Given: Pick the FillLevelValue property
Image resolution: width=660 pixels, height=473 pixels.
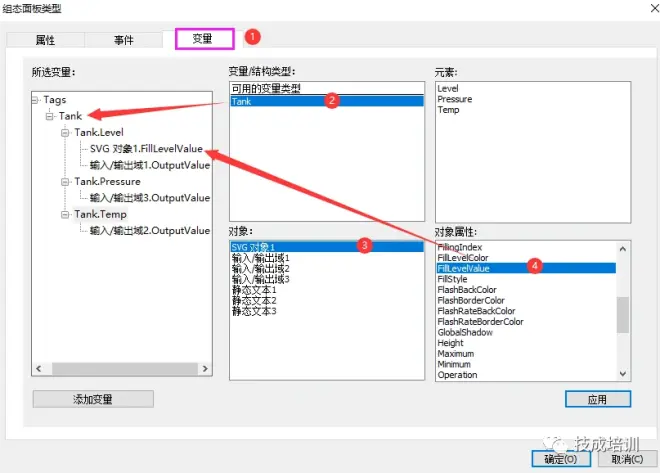Looking at the screenshot, I should point(526,268).
